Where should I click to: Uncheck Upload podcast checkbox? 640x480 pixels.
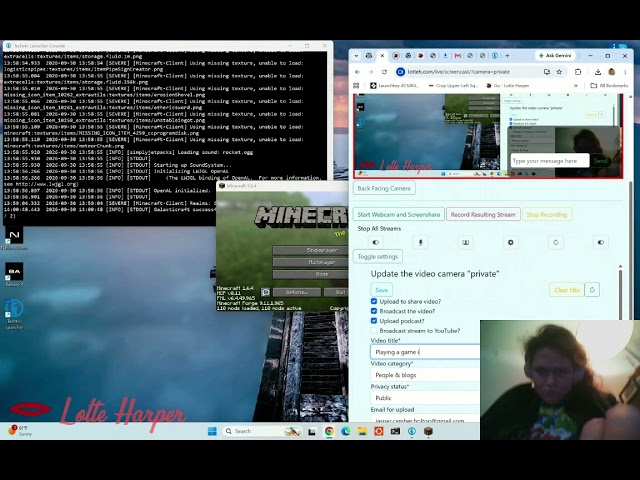point(374,321)
